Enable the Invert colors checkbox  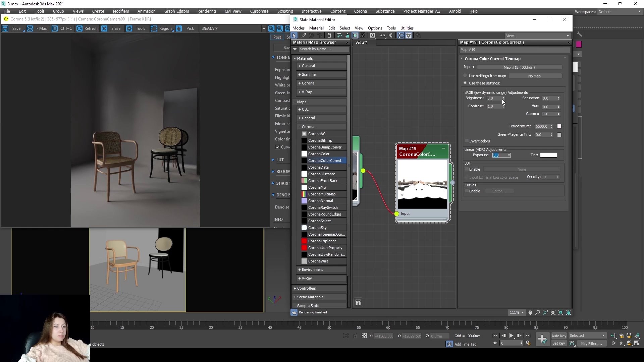coord(467,141)
